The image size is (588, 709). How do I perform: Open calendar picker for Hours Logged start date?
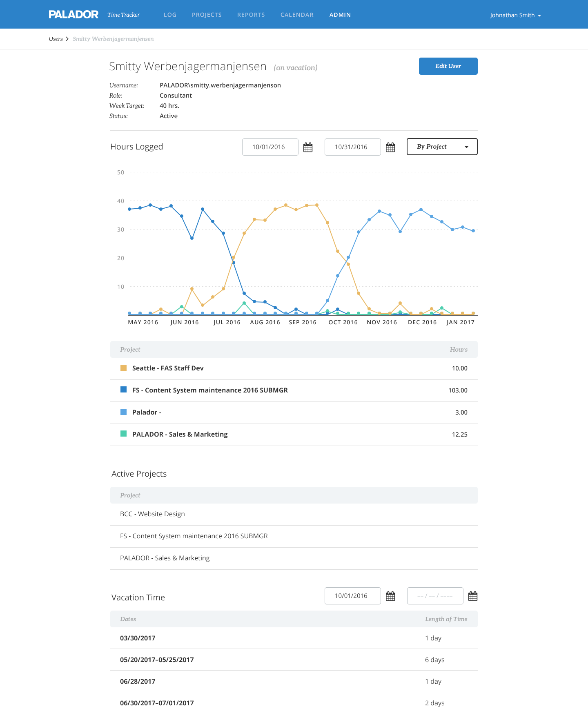[x=308, y=147]
